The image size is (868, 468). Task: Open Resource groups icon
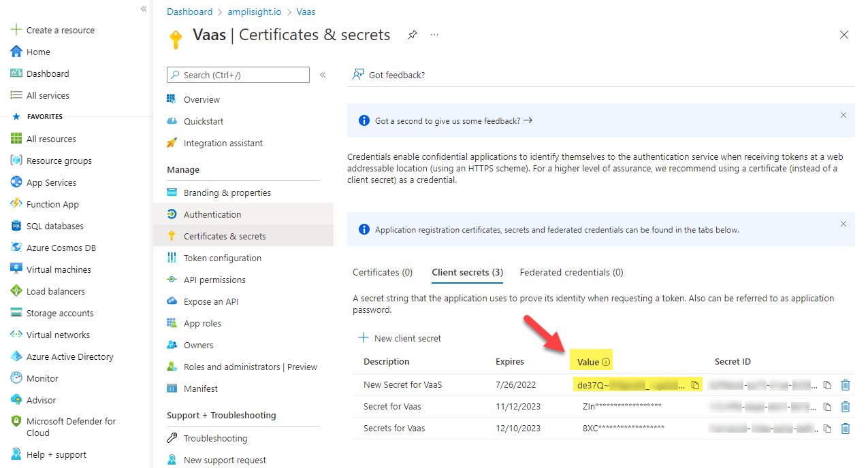click(x=16, y=161)
